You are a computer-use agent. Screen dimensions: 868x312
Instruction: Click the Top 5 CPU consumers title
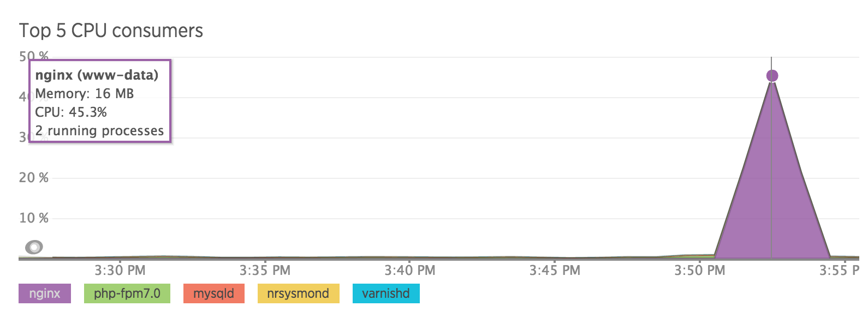pos(111,31)
